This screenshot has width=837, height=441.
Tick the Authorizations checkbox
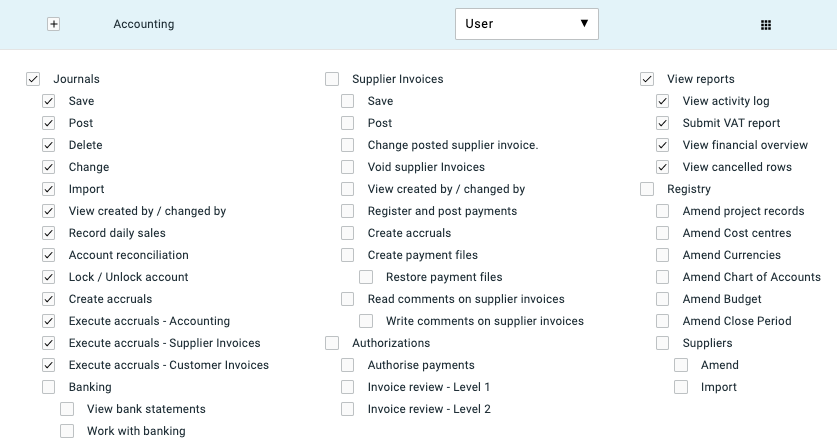pyautogui.click(x=332, y=343)
